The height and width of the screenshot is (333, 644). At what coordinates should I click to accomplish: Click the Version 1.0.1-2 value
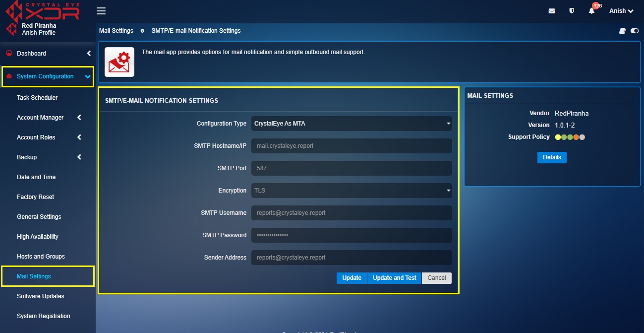565,125
